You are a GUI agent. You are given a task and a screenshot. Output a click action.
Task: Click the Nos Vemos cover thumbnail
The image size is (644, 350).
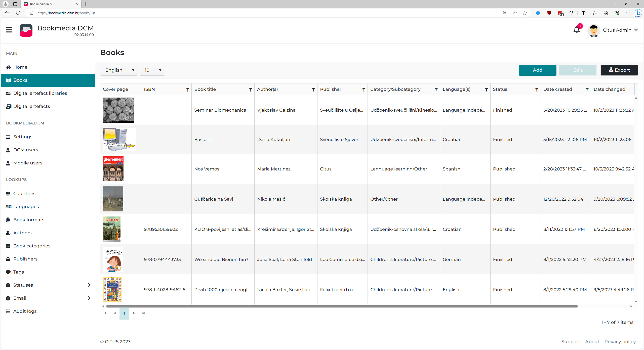tap(113, 169)
